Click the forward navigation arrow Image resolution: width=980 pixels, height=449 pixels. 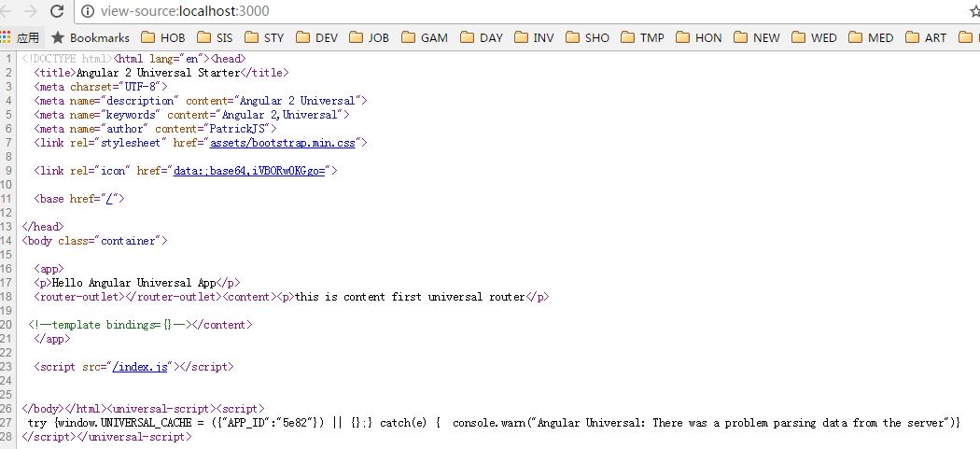30,10
